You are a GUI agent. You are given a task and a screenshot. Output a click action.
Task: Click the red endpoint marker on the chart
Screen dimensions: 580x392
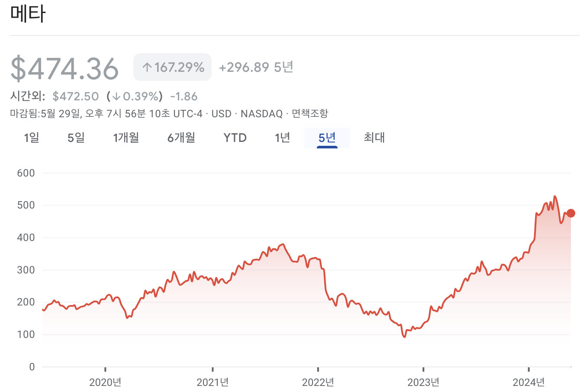click(x=571, y=212)
